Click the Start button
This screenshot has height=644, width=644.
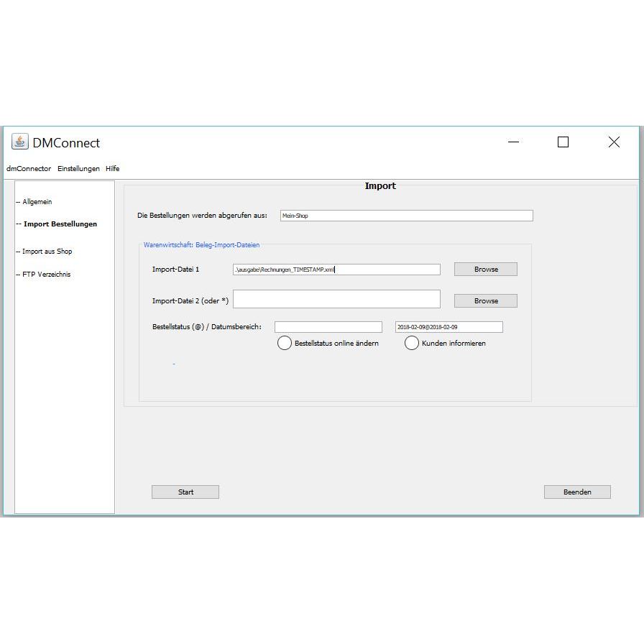185,492
